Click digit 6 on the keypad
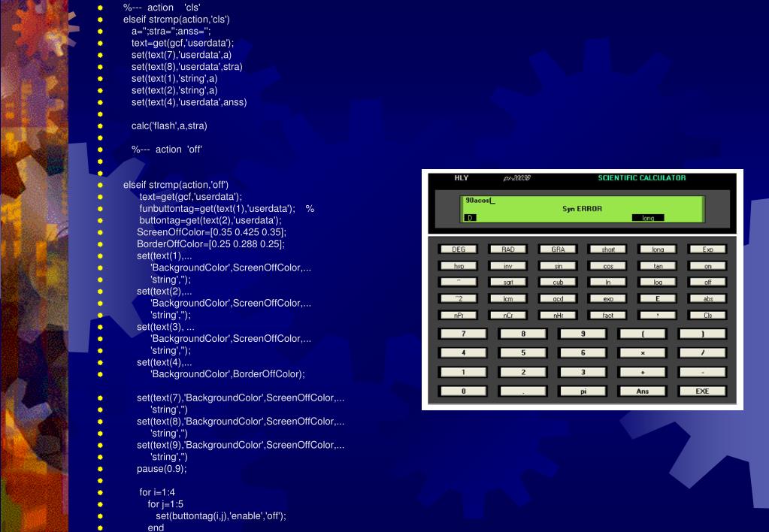This screenshot has width=769, height=532. pyautogui.click(x=583, y=352)
